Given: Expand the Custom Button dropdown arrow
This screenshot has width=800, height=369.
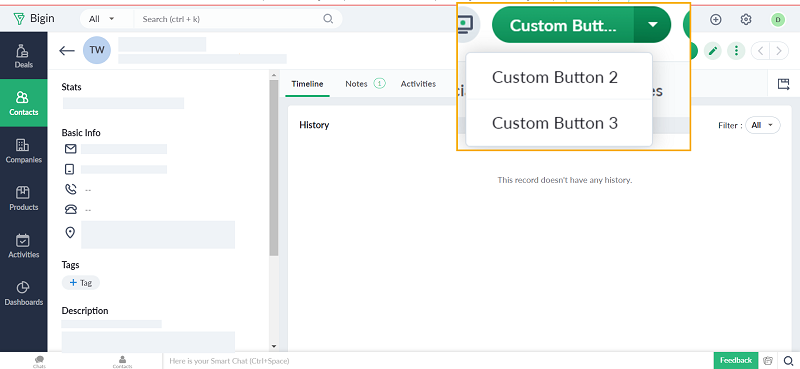Looking at the screenshot, I should click(x=652, y=24).
